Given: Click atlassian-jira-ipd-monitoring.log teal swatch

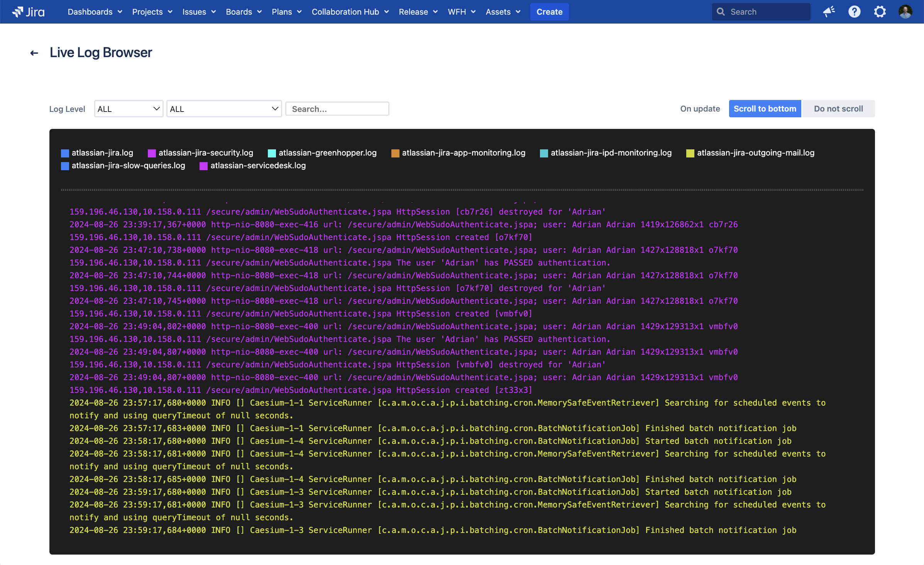Looking at the screenshot, I should point(544,153).
